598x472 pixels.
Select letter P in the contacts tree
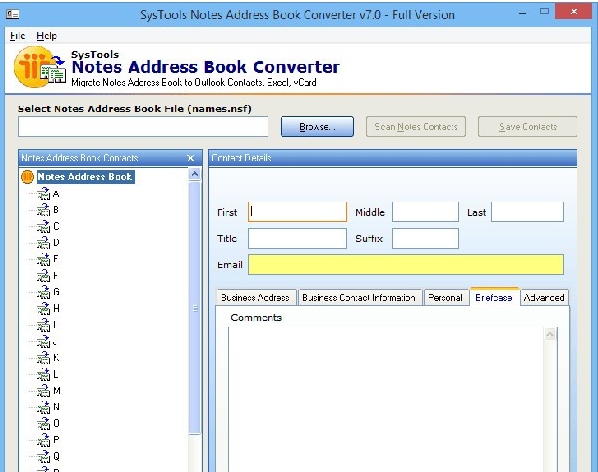[x=56, y=440]
